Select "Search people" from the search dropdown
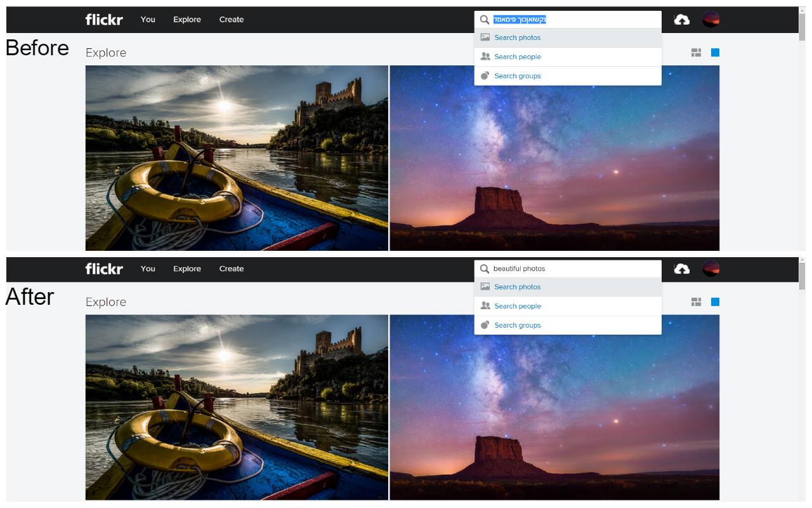Screen dimensions: 812x508 [x=518, y=57]
